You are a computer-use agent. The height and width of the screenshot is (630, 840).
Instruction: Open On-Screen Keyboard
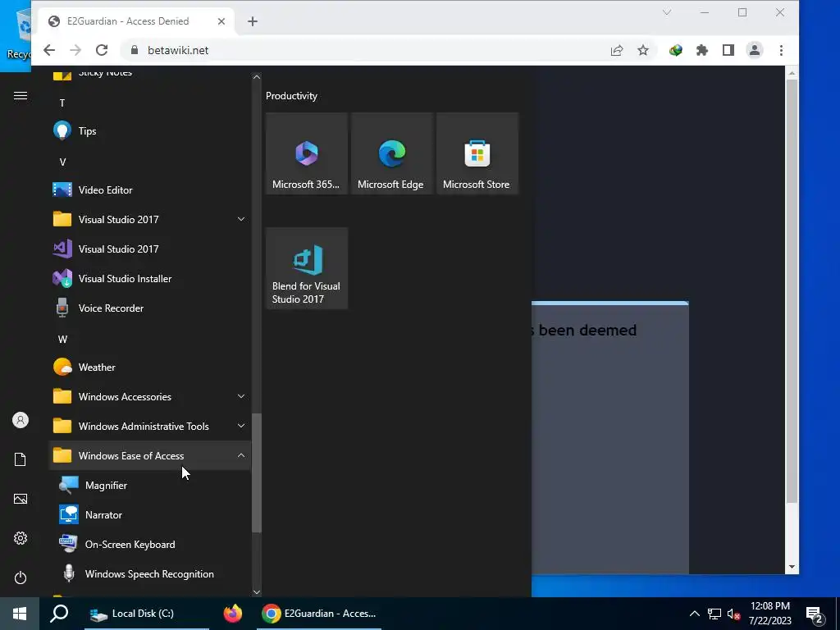tap(149, 545)
